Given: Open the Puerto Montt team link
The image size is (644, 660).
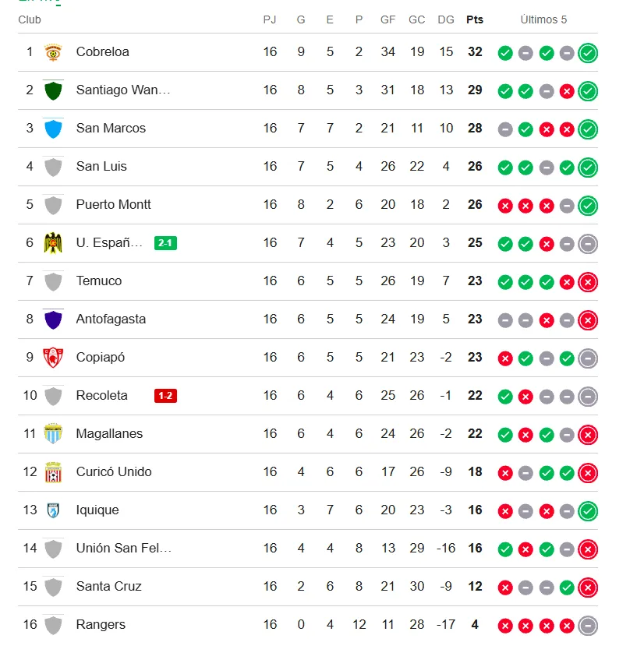Looking at the screenshot, I should (x=113, y=205).
